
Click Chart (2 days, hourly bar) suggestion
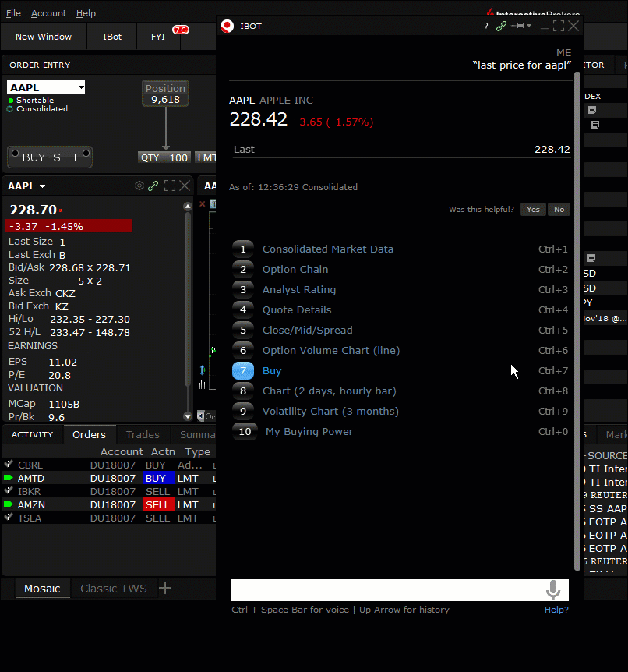pos(329,391)
